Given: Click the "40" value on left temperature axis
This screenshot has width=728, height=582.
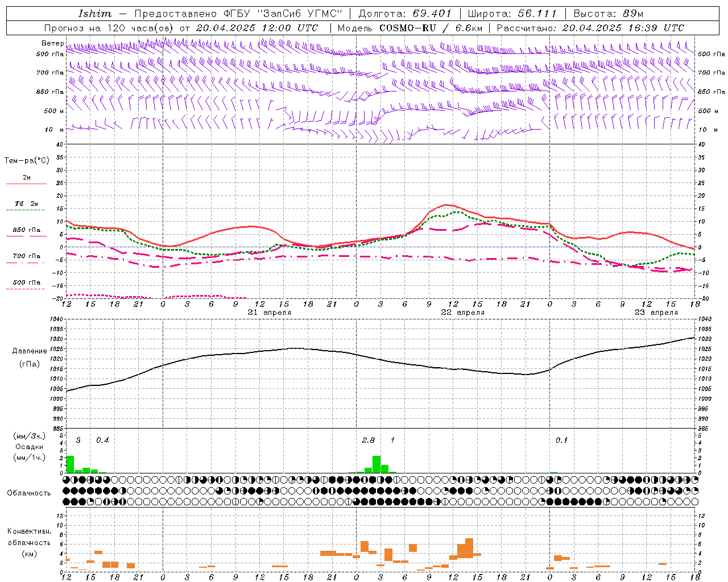Looking at the screenshot, I should (x=60, y=144).
